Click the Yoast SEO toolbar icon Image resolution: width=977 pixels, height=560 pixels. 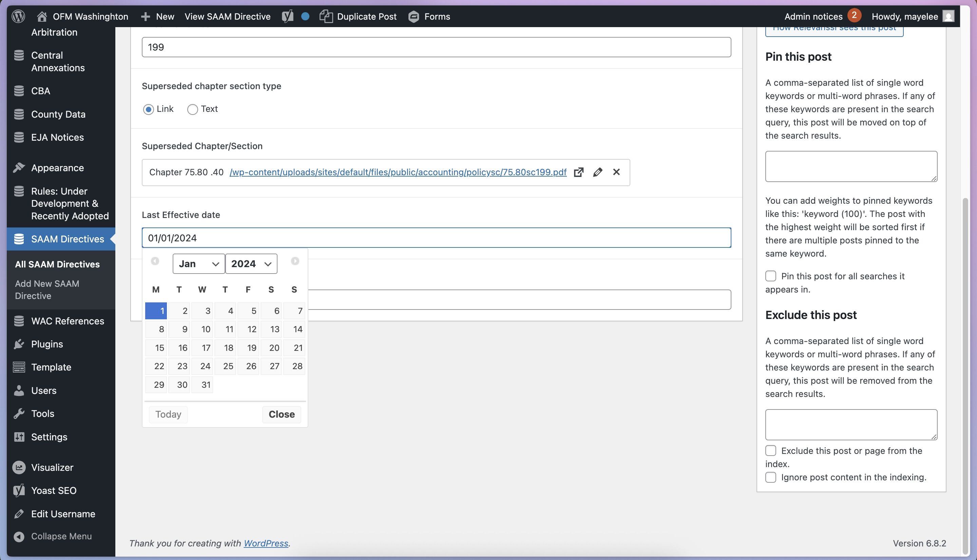287,16
